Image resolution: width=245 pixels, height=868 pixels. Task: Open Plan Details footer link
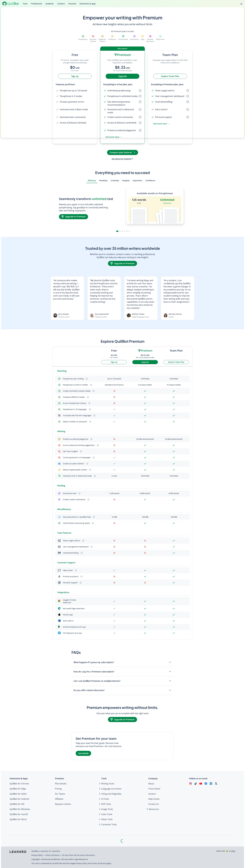(61, 784)
